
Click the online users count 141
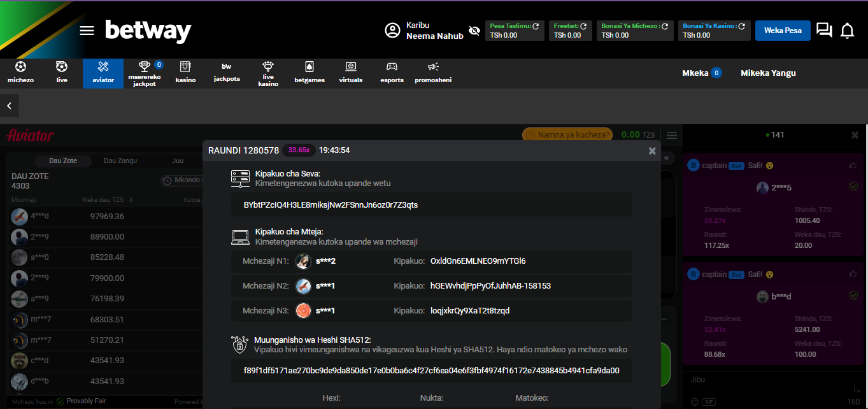(x=774, y=135)
